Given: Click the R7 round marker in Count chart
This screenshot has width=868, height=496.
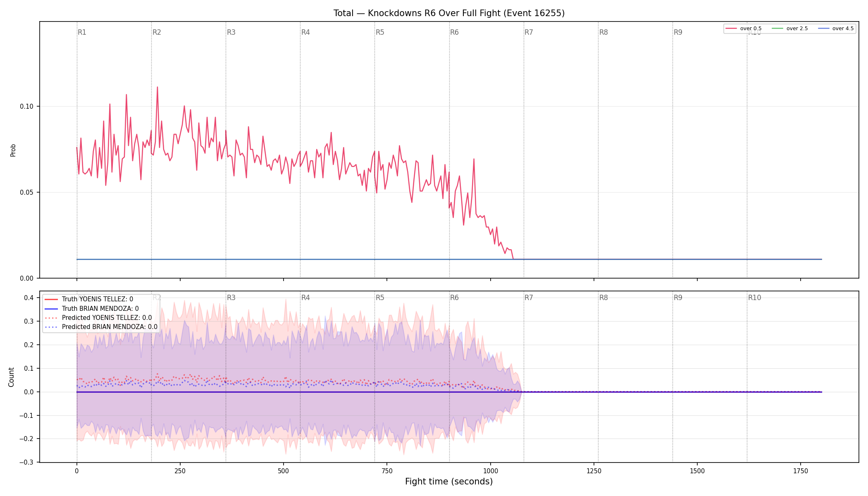Looking at the screenshot, I should [x=529, y=298].
